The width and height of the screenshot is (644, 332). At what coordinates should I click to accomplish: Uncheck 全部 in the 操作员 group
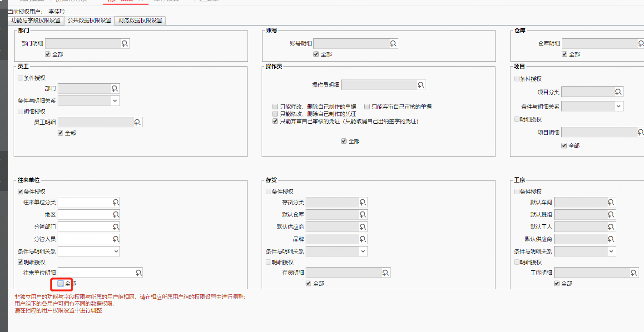344,141
